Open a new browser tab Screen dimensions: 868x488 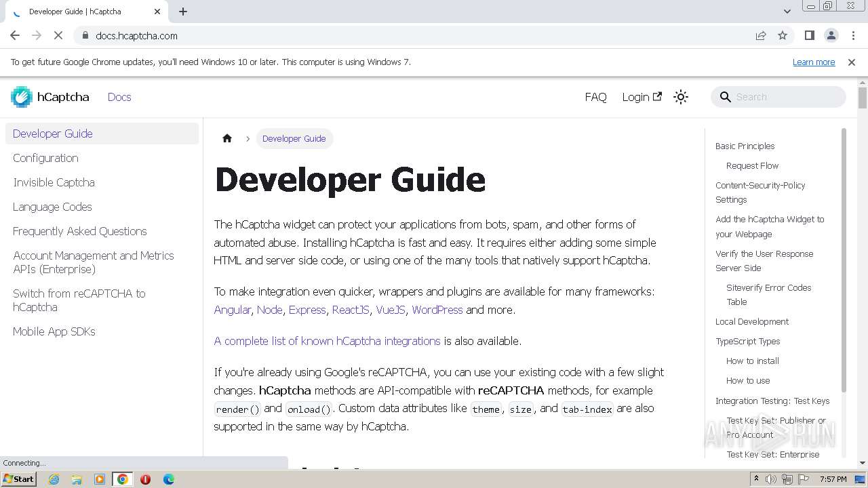tap(183, 12)
